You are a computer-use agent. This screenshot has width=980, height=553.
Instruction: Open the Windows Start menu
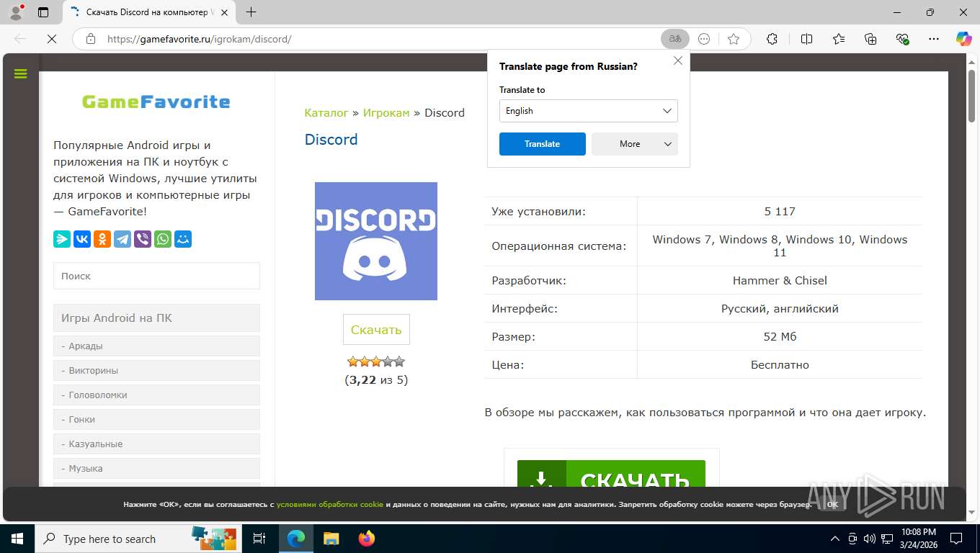(17, 539)
